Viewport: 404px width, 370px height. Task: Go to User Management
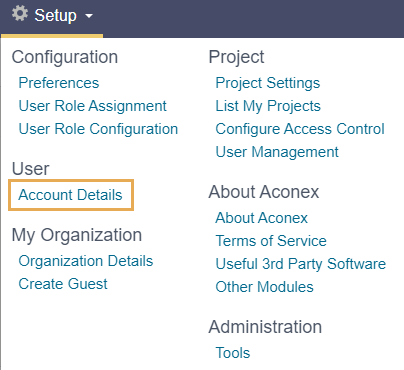pyautogui.click(x=277, y=152)
